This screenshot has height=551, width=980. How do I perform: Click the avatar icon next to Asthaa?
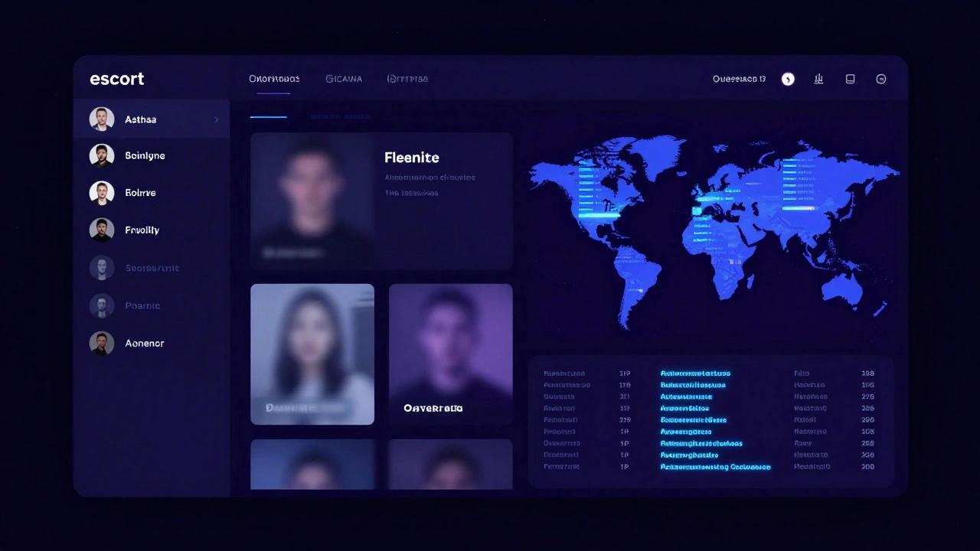pyautogui.click(x=102, y=119)
